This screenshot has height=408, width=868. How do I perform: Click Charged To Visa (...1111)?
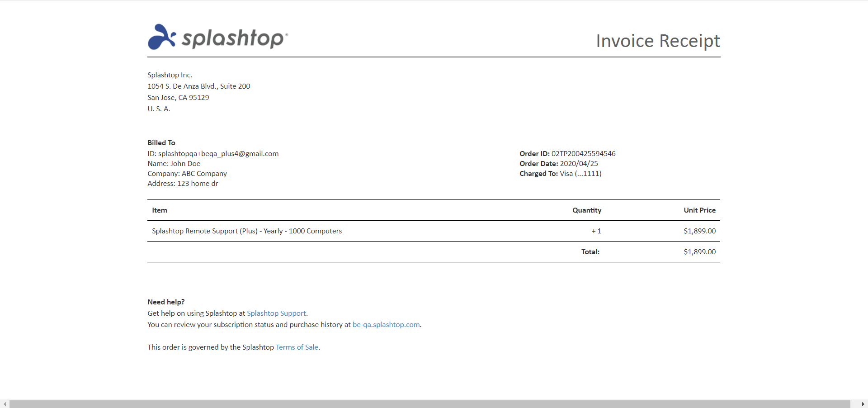(x=561, y=173)
